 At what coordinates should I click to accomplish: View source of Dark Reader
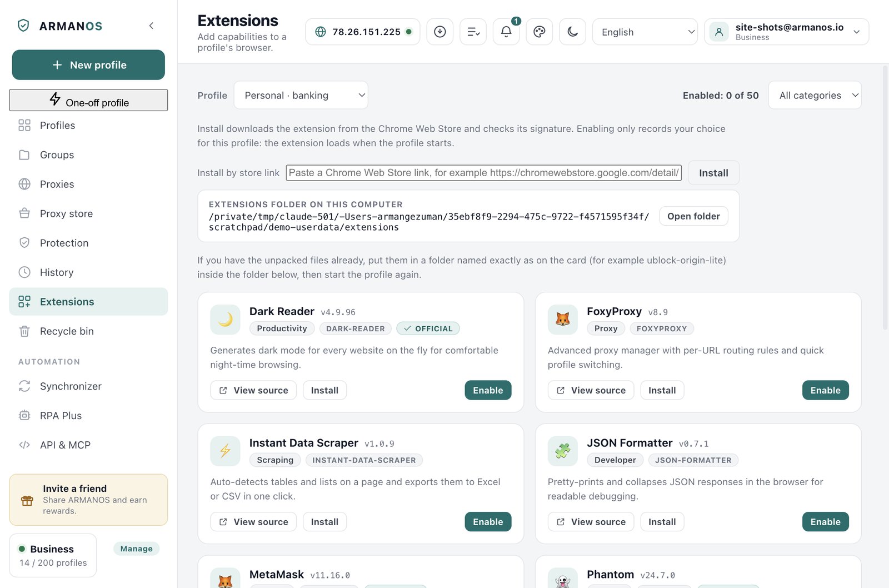[253, 390]
